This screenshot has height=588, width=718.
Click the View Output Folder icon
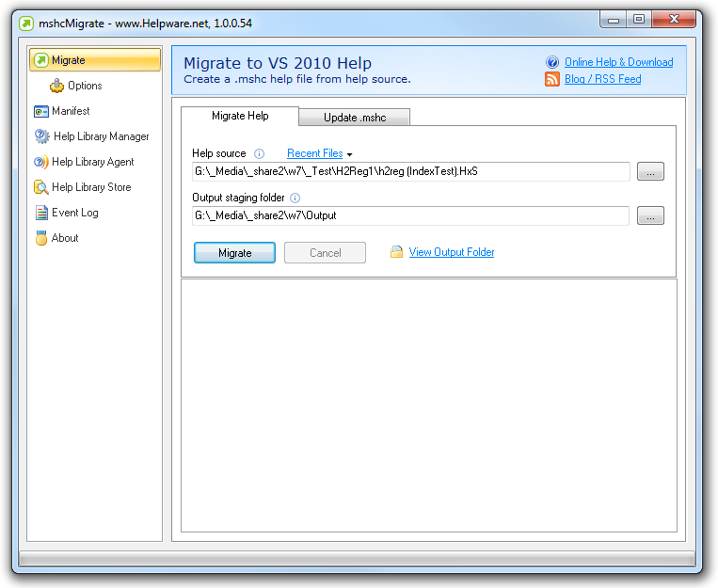click(x=396, y=252)
